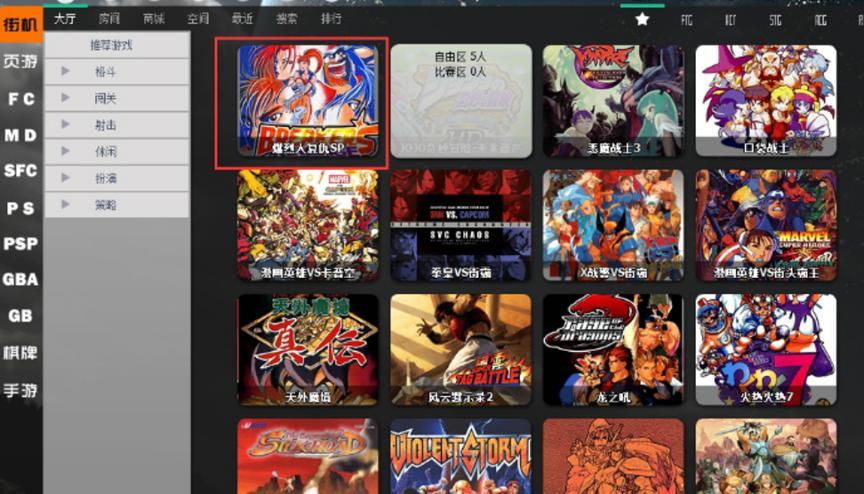Open the 漫画英雄VS街头霸王 game
Screen dimensions: 864x494
coord(766,225)
